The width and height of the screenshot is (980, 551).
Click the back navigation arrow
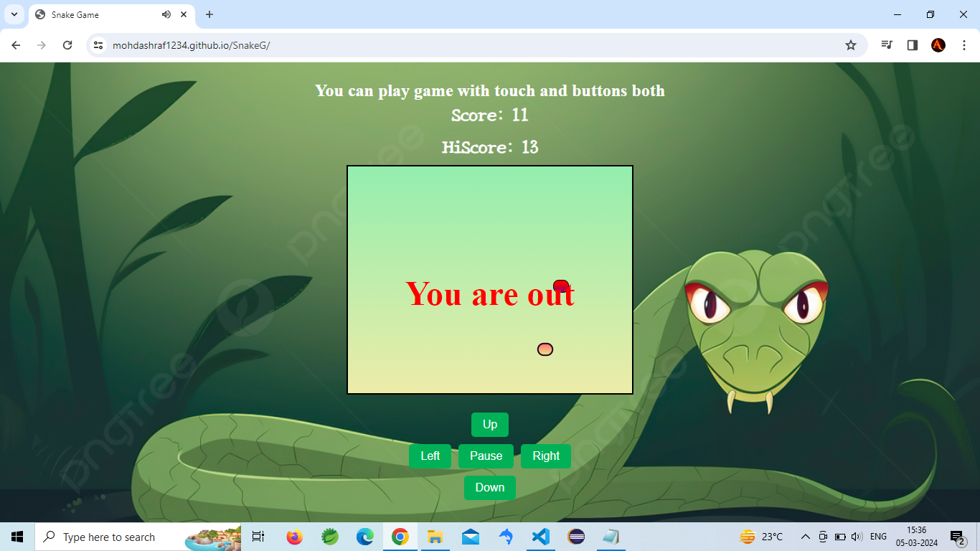tap(15, 44)
